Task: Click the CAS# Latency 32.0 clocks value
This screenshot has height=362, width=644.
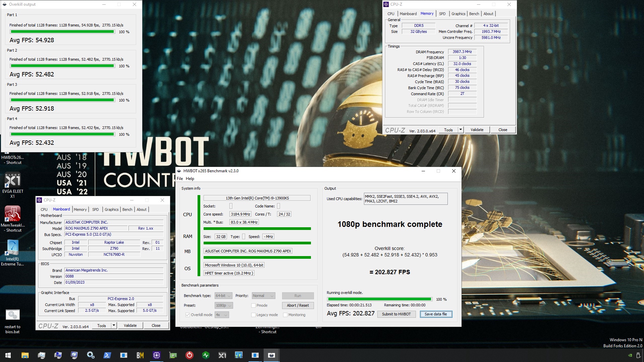Action: click(462, 64)
